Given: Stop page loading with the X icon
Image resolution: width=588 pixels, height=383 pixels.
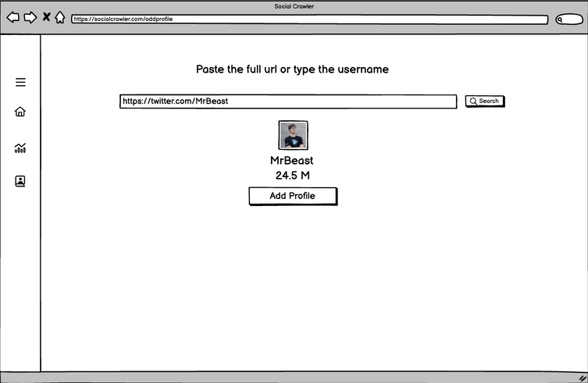Looking at the screenshot, I should point(47,17).
